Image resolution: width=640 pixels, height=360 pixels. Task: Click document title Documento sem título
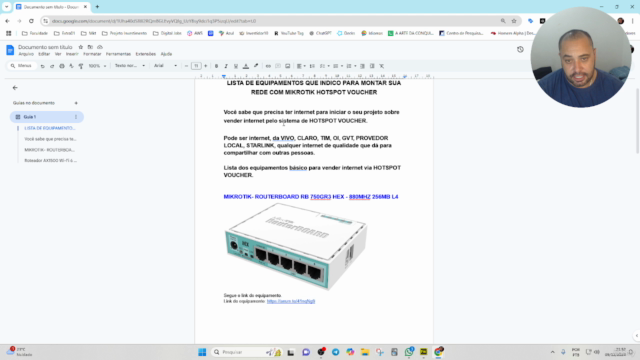(x=45, y=47)
